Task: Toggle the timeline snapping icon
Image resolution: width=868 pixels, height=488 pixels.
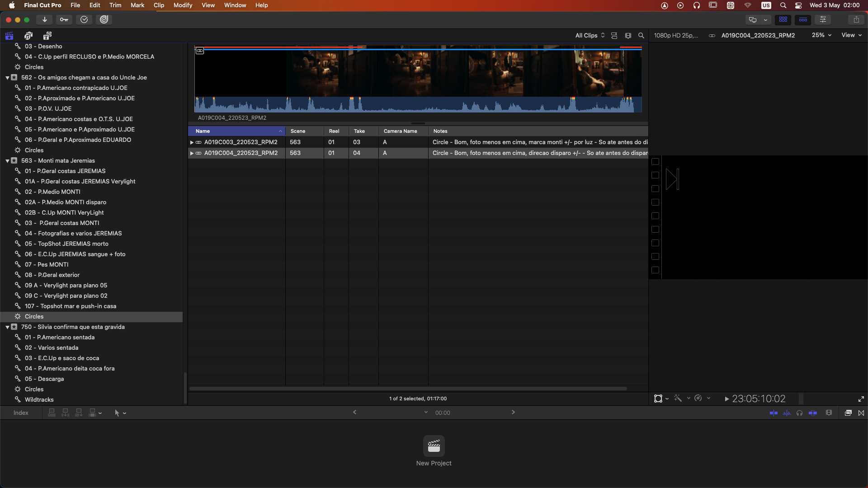Action: coord(813,413)
